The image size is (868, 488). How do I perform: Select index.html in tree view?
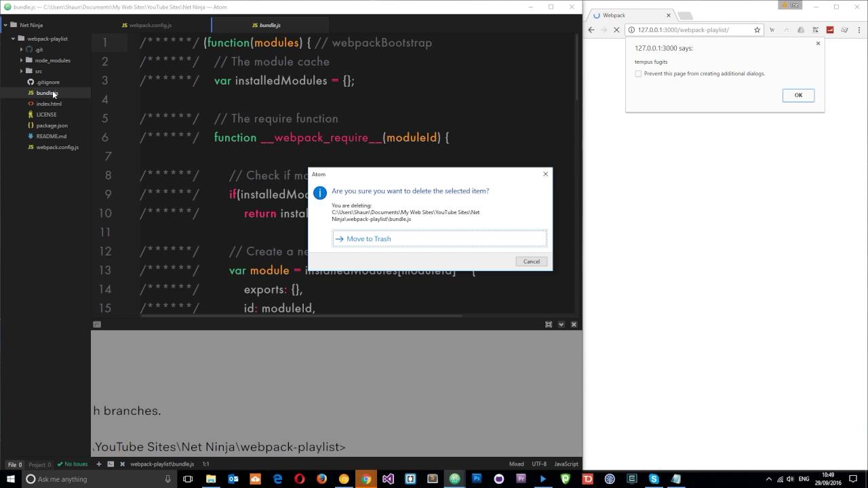[x=49, y=104]
